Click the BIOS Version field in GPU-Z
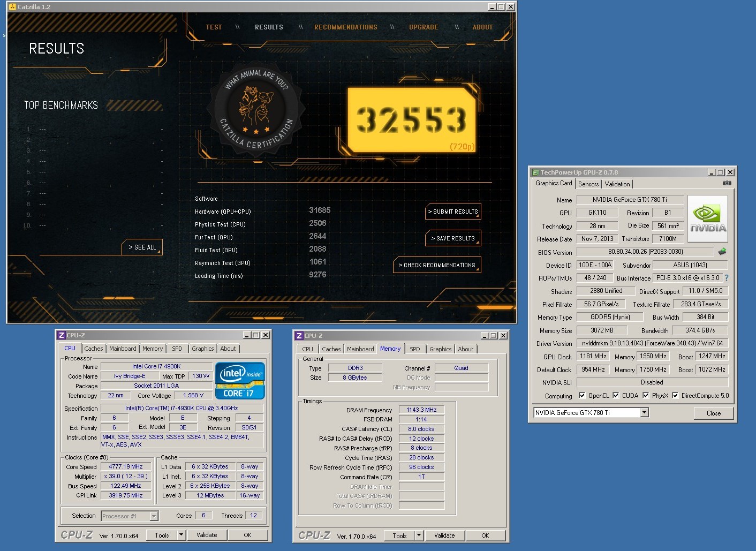This screenshot has width=756, height=551. [645, 252]
